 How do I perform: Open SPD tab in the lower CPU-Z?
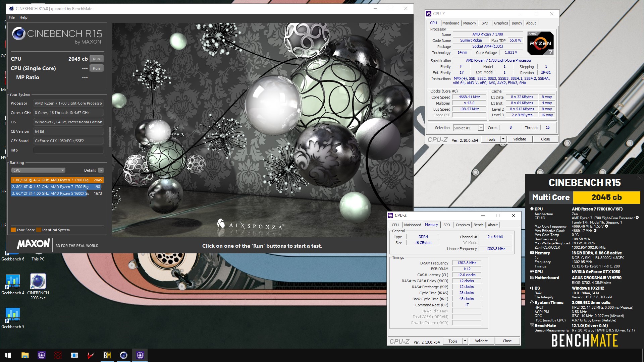[447, 225]
